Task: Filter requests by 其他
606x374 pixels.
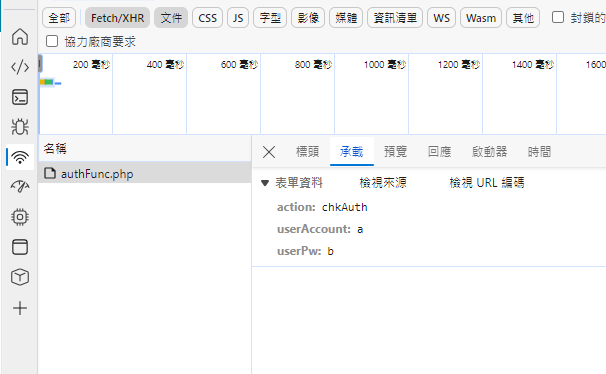Action: pos(523,18)
